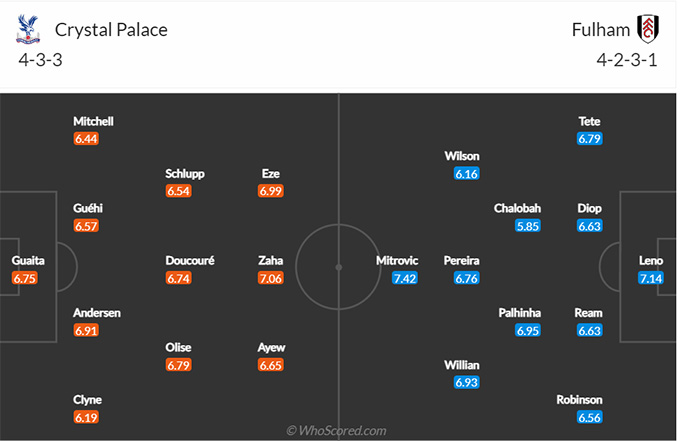Select Zaha's 7.06 rating badge
This screenshot has width=680, height=441.
271,278
